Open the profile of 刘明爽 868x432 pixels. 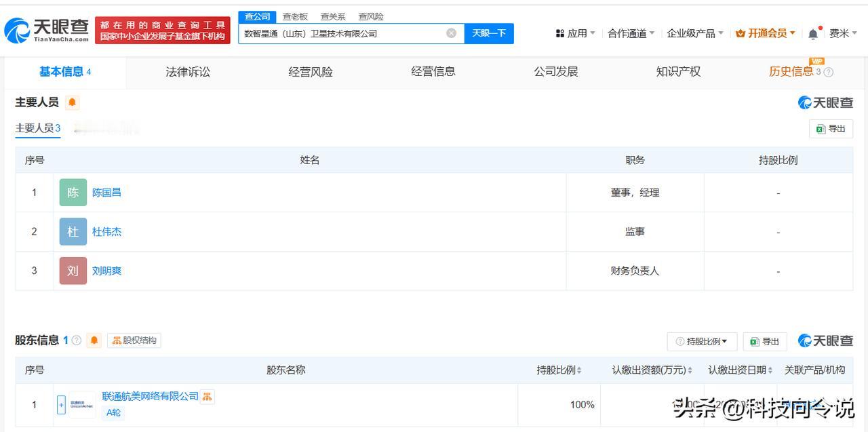pyautogui.click(x=106, y=271)
